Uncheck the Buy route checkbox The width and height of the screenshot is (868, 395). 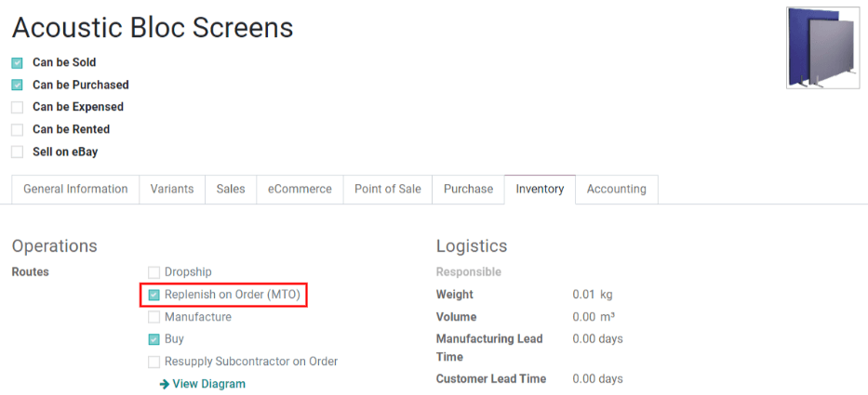pyautogui.click(x=154, y=340)
